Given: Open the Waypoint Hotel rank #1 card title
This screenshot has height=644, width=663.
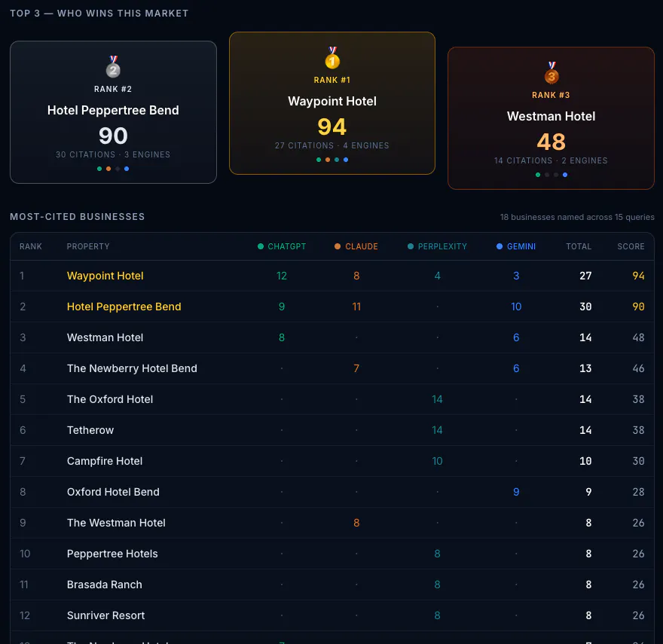Looking at the screenshot, I should (x=332, y=102).
